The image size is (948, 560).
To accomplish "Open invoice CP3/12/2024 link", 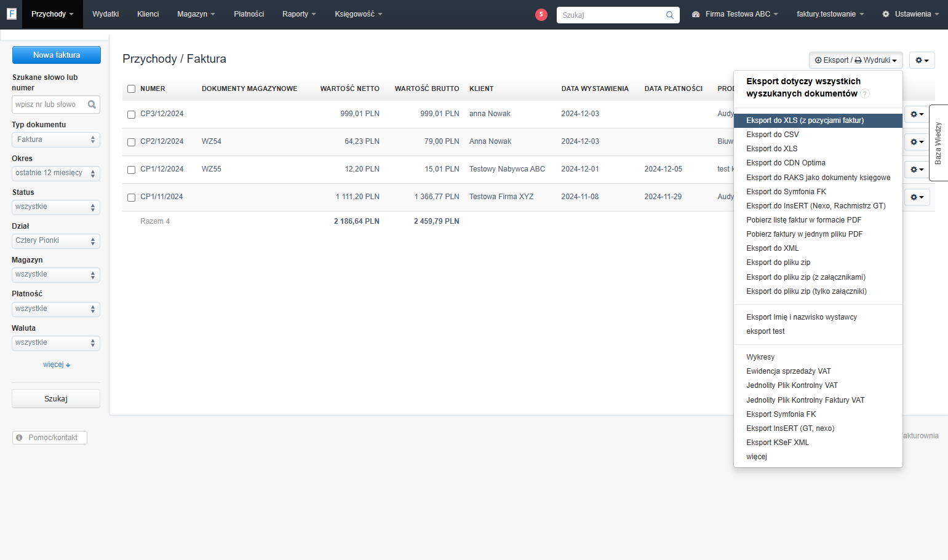I will tap(162, 114).
